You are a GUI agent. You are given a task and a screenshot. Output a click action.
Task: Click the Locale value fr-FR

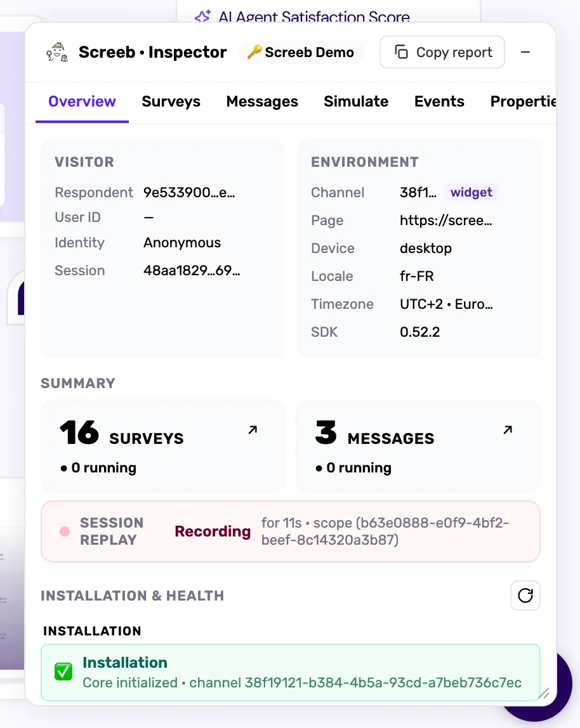coord(416,276)
